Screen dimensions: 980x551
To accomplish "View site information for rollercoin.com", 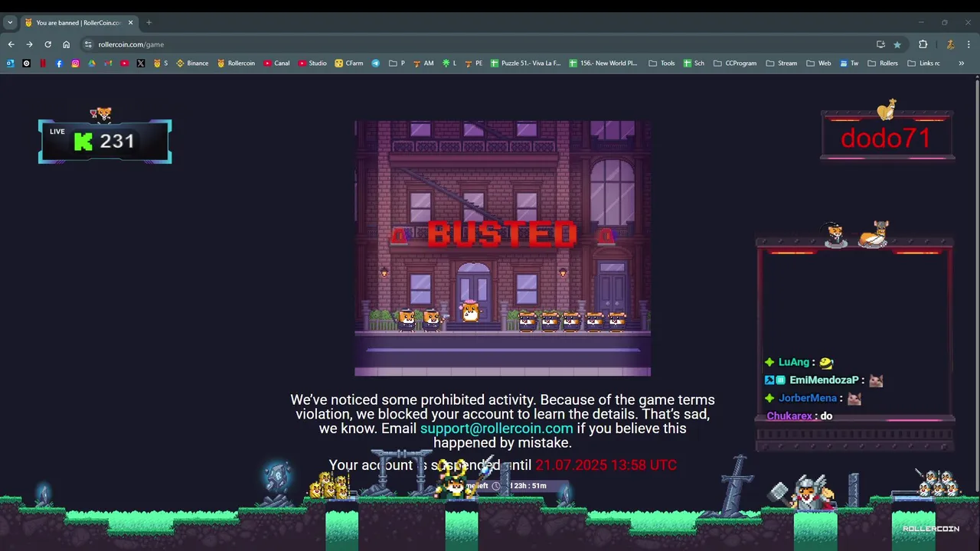I will [x=88, y=44].
